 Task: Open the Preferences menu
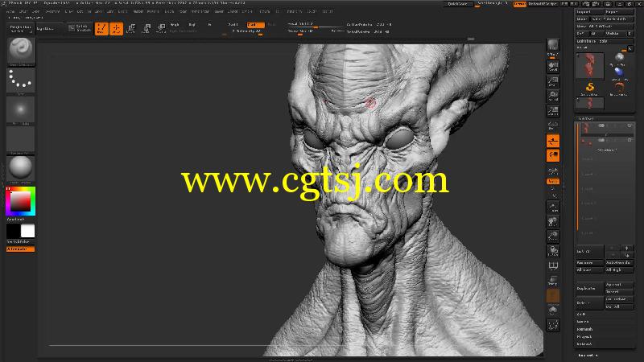200,11
